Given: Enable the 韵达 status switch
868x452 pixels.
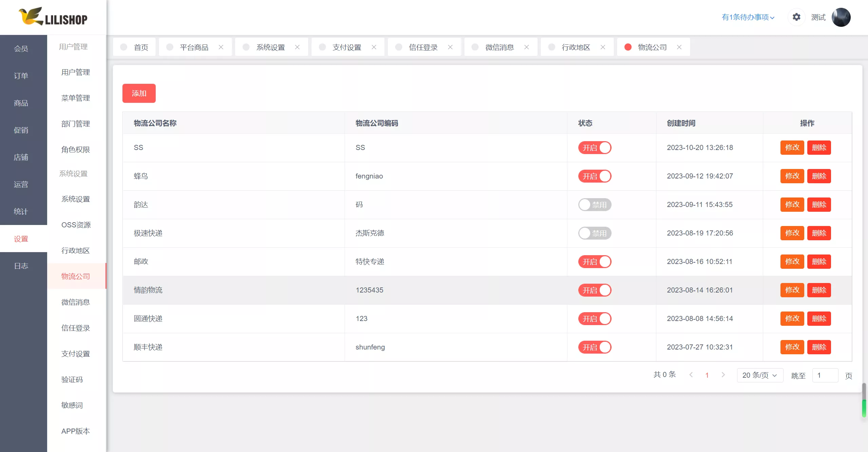Looking at the screenshot, I should (595, 205).
